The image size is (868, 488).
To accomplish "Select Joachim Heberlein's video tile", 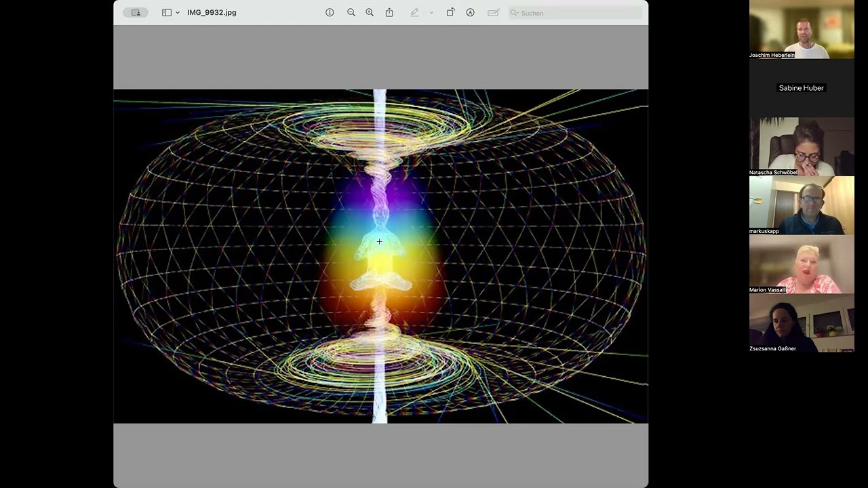I will (802, 29).
